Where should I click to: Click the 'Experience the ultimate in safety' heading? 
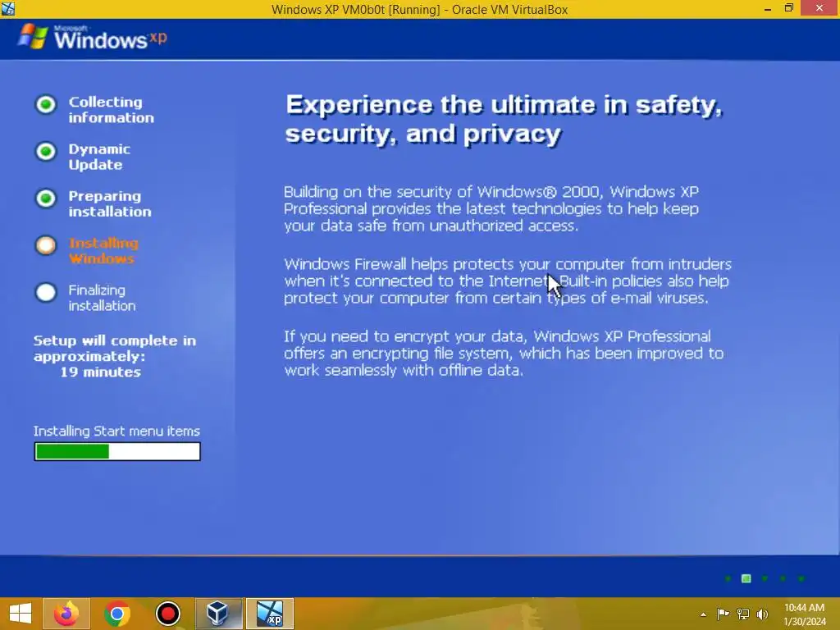[504, 119]
